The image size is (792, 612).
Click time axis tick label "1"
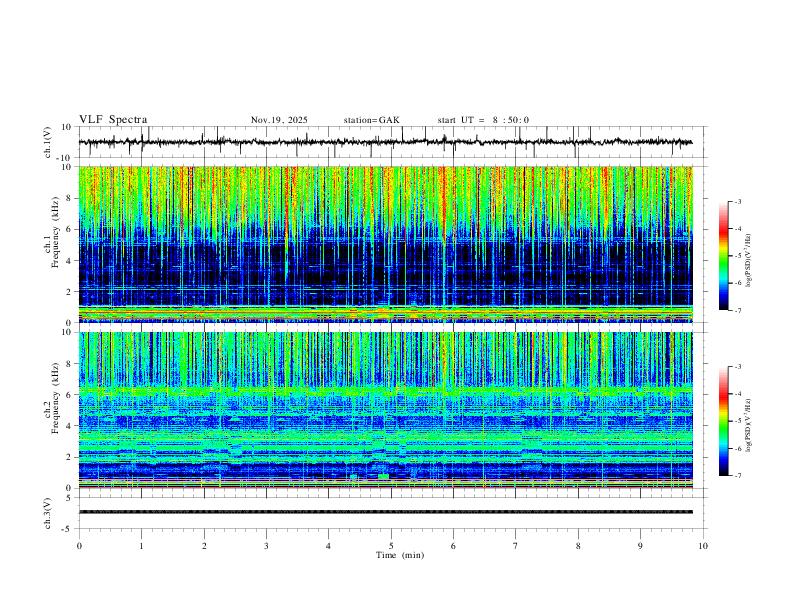[141, 546]
